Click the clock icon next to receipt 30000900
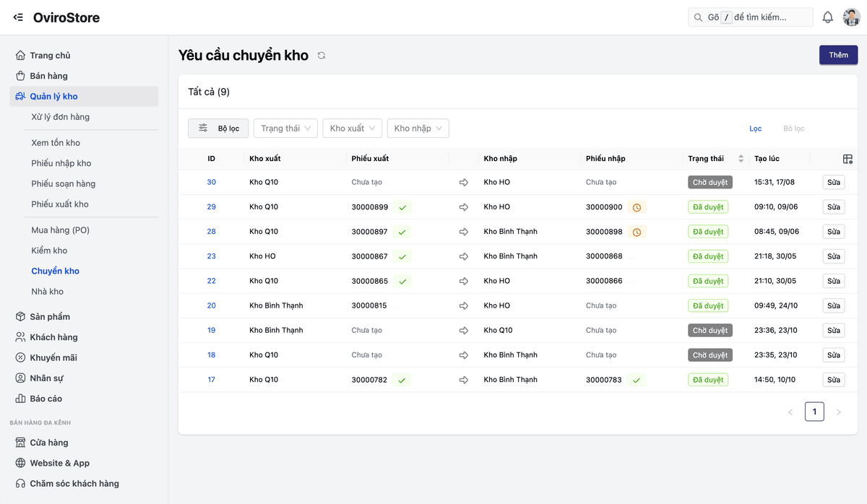Screen dimensions: 867x504 (x=637, y=207)
